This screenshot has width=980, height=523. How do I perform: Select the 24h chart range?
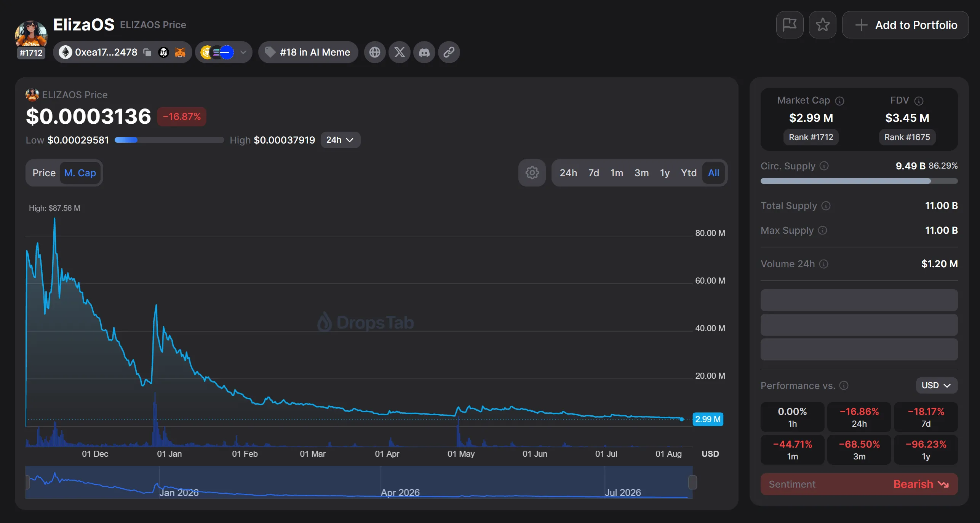pos(568,173)
